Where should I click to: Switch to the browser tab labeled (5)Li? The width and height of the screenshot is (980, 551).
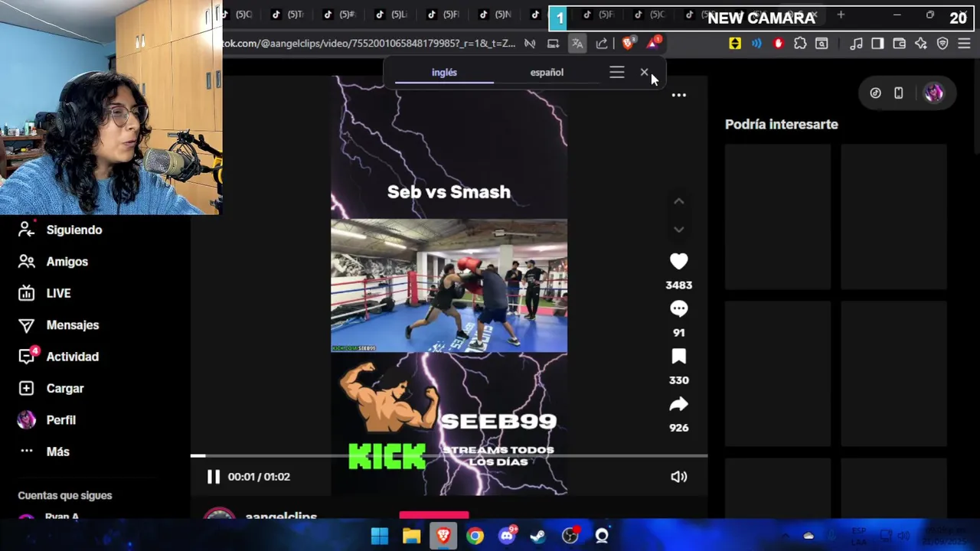click(x=390, y=15)
